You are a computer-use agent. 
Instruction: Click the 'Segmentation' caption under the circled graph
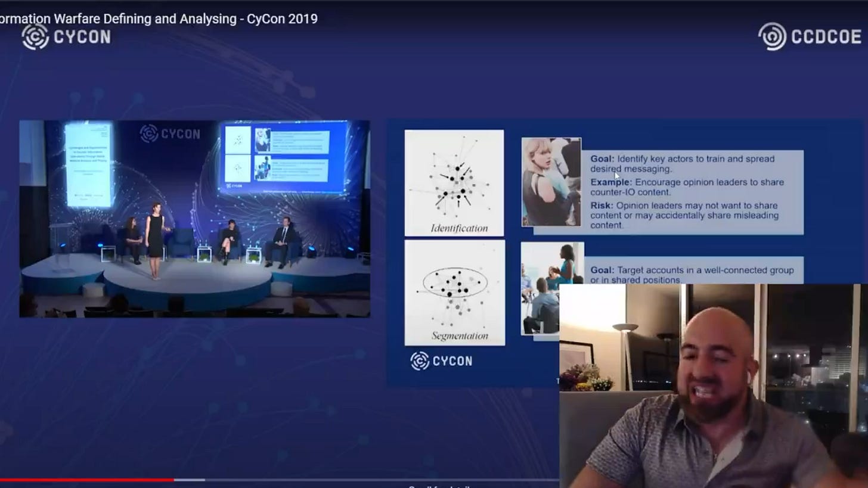click(x=460, y=336)
